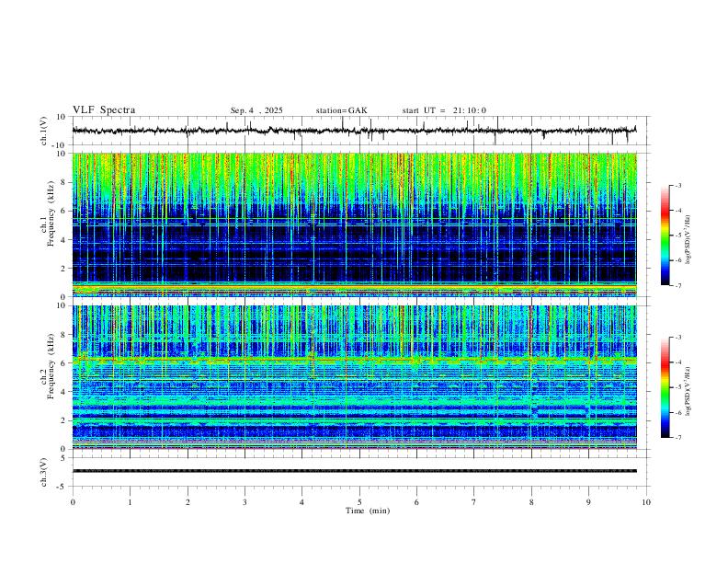Click inside the ch.2 spectrogram panel
Image resolution: width=728 pixels, height=563 pixels.
pos(355,377)
